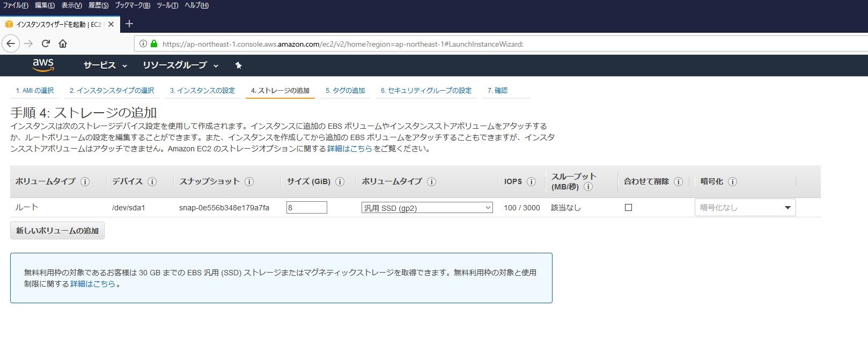Click info icon next to サイズ (GiB) header

pos(340,181)
